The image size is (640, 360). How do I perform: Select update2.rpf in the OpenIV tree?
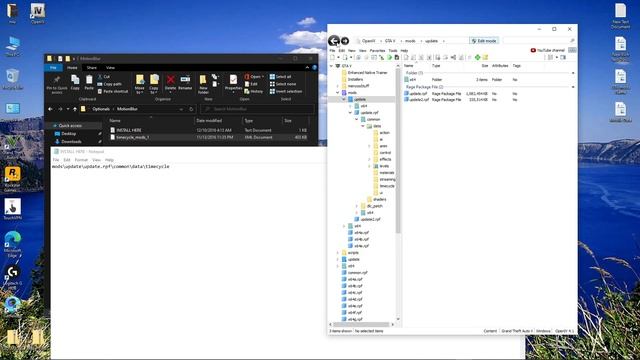(x=367, y=219)
